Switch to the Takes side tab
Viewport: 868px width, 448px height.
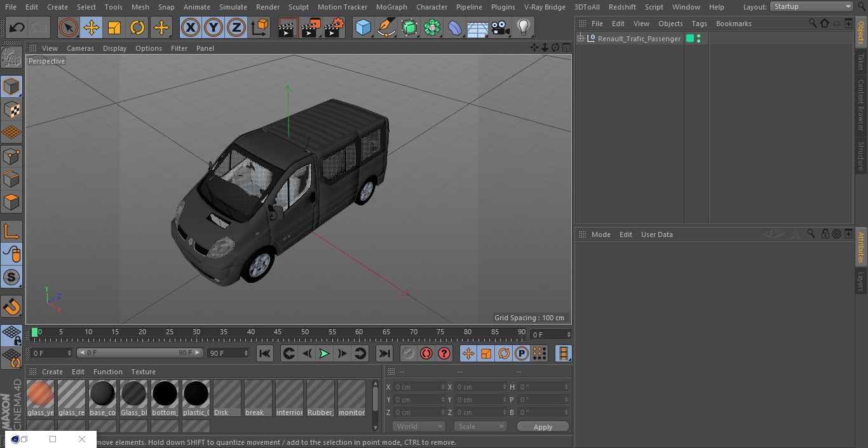point(861,61)
